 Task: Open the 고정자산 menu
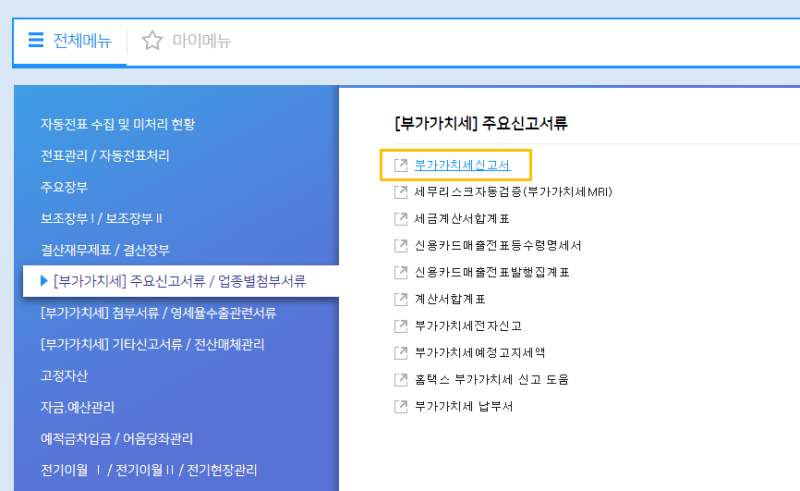[64, 376]
